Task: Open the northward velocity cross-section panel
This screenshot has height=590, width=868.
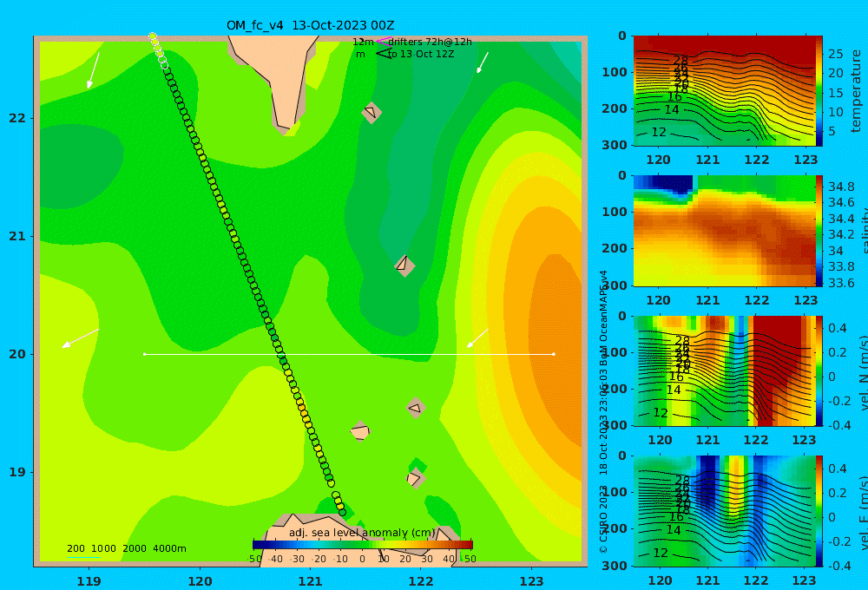Action: pyautogui.click(x=725, y=370)
